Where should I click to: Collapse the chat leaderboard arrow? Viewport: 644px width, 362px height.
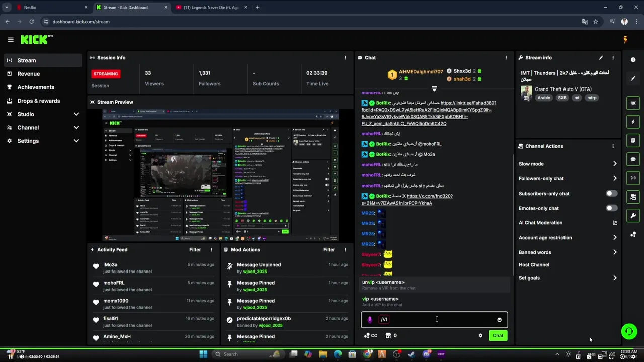[x=434, y=88]
